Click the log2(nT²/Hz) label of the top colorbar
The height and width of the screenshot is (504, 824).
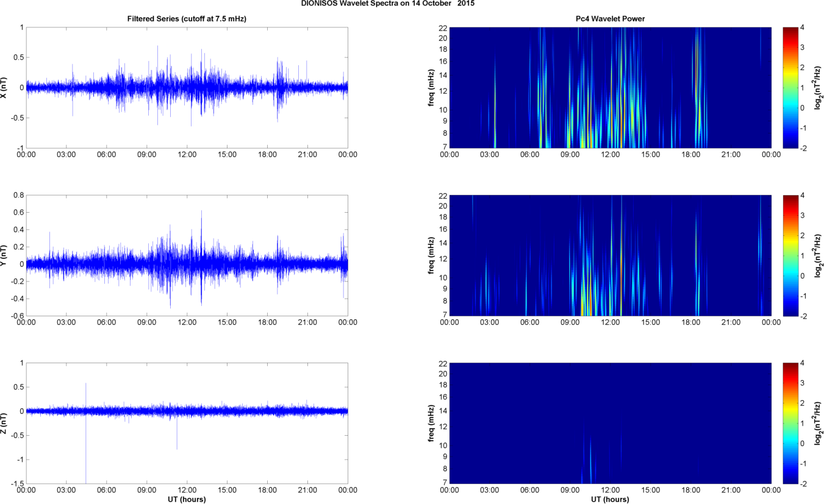pos(819,88)
